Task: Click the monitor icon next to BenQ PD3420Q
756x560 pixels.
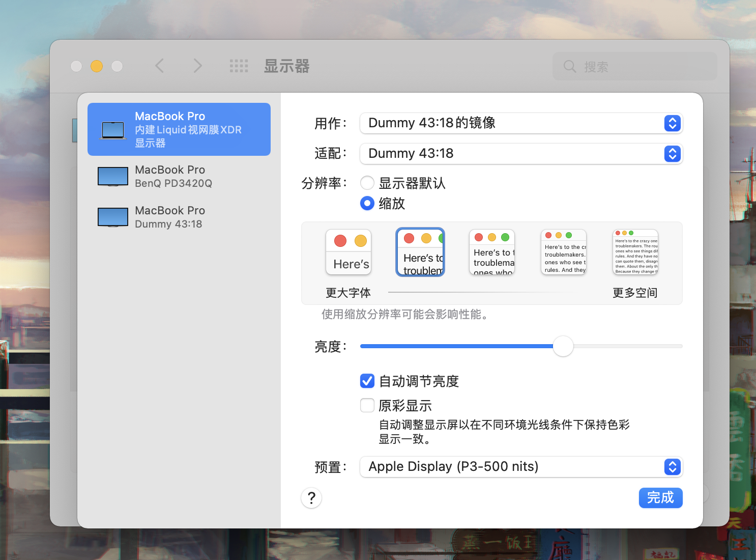Action: 113,177
